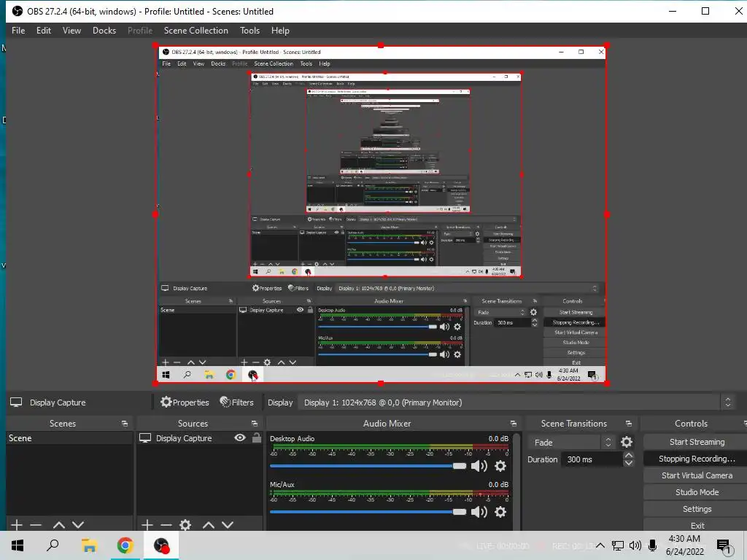Remove the selected scene with minus icon

coord(36,525)
